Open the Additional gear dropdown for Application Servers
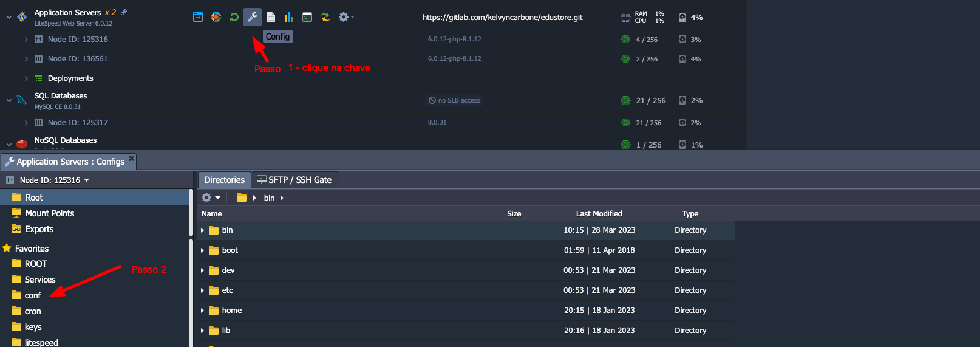980x347 pixels. click(345, 17)
